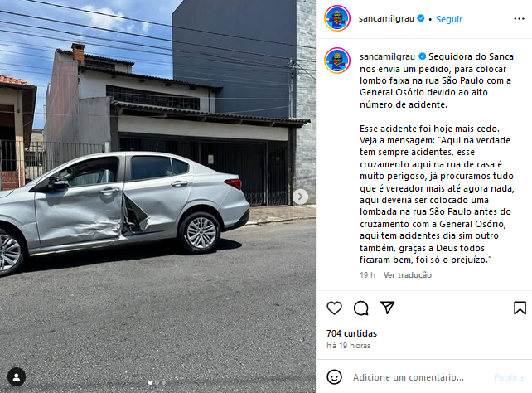Focus the Adicione um comentário field
The image size is (532, 393).
point(409,377)
